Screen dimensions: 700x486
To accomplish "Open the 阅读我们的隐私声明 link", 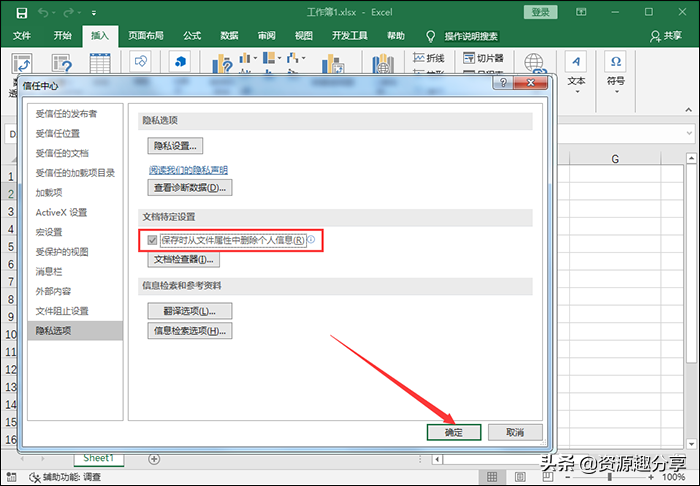I will [x=188, y=170].
